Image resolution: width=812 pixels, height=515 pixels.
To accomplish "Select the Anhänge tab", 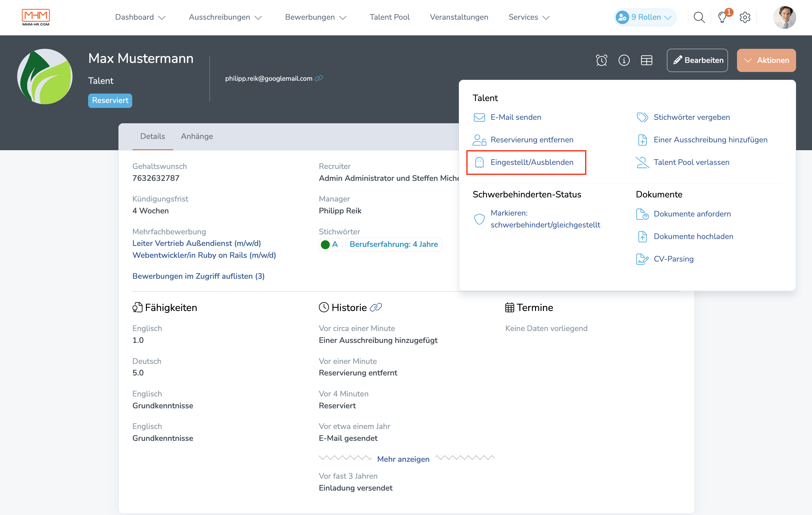I will click(197, 136).
